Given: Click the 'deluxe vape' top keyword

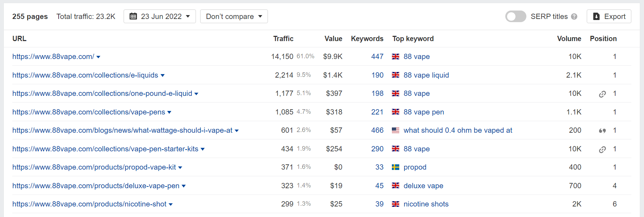Looking at the screenshot, I should click(423, 186).
